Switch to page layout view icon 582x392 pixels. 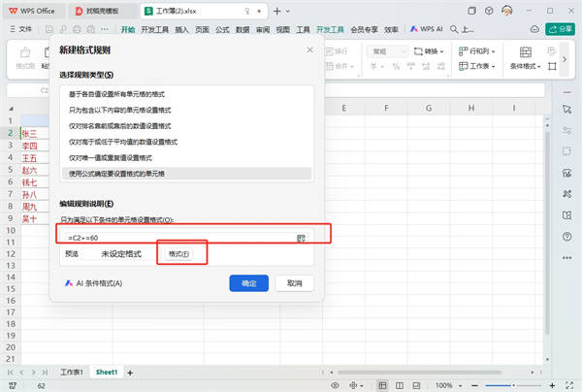click(x=400, y=385)
